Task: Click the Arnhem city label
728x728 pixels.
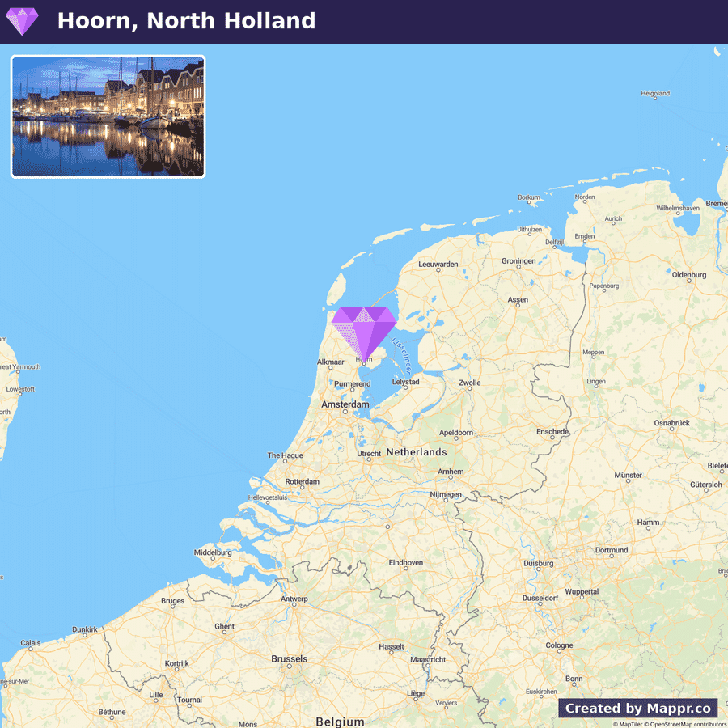Action: (451, 472)
